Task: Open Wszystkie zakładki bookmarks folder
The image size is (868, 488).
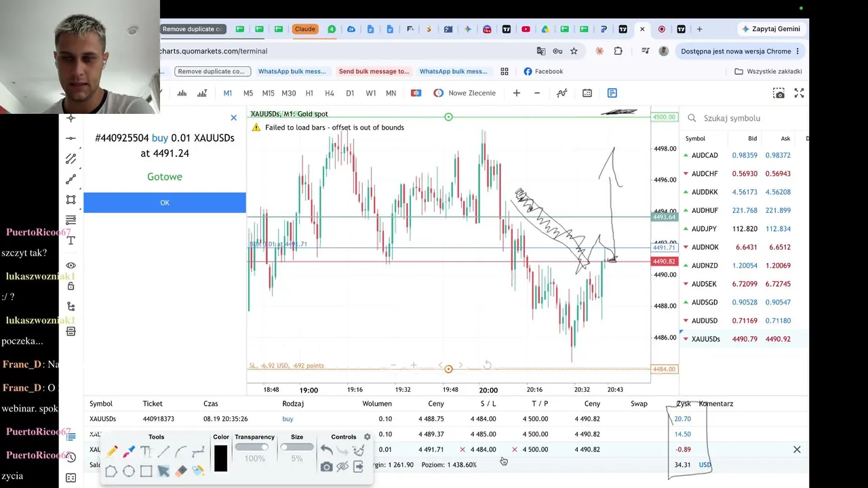Action: coord(768,71)
